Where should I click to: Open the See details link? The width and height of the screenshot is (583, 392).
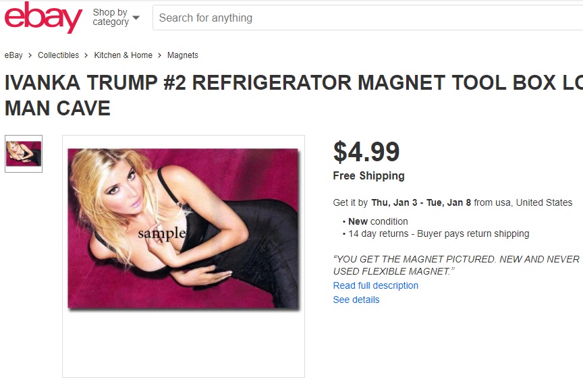[356, 300]
